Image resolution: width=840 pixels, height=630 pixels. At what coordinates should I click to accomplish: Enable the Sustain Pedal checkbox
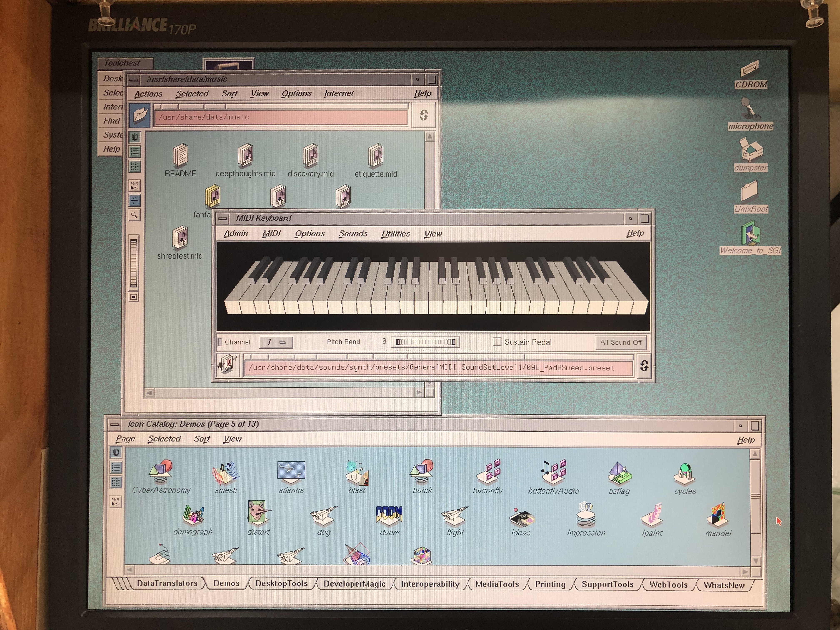[497, 342]
